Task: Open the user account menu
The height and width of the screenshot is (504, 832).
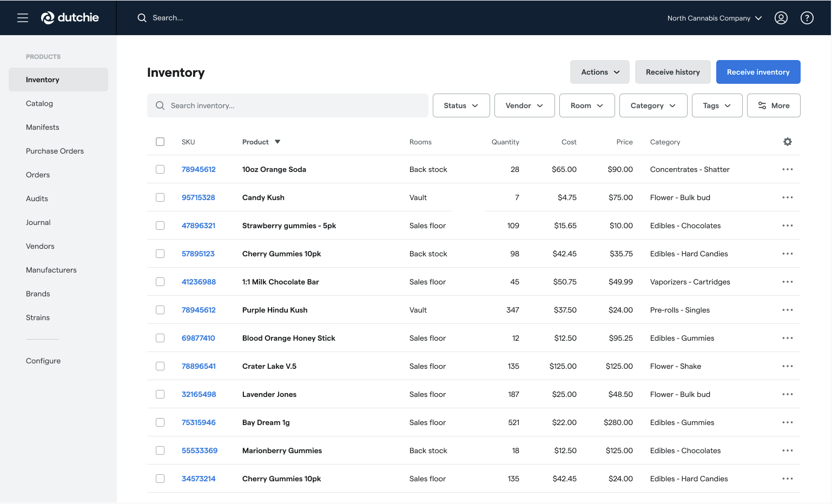Action: 781,17
